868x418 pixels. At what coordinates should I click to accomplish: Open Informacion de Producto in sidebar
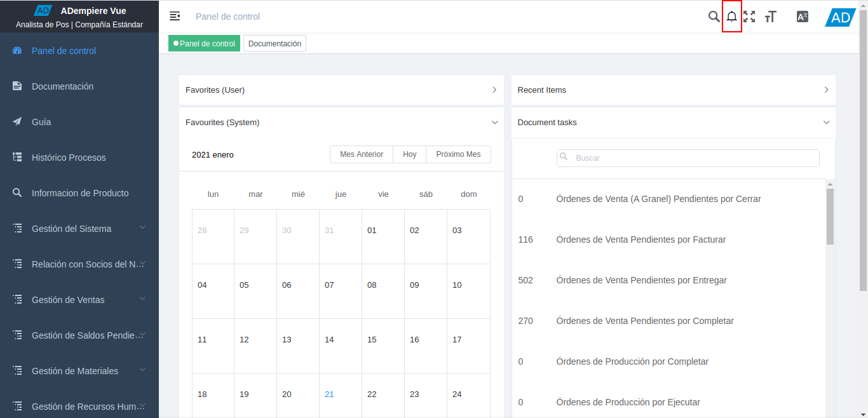coord(80,193)
